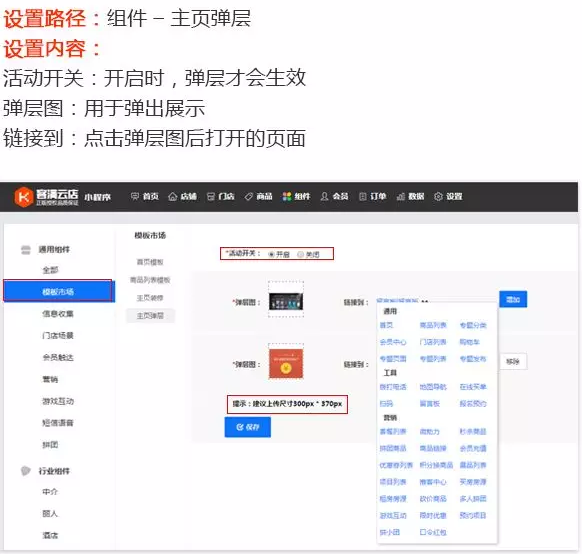Choose 留言板 in the link dropdown list
This screenshot has width=582, height=554.
429,403
